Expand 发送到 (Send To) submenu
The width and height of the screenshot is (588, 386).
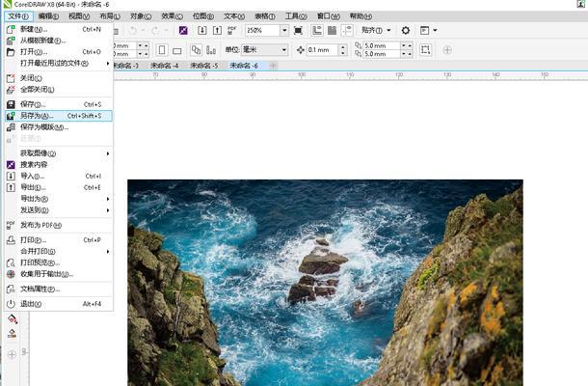click(x=59, y=210)
